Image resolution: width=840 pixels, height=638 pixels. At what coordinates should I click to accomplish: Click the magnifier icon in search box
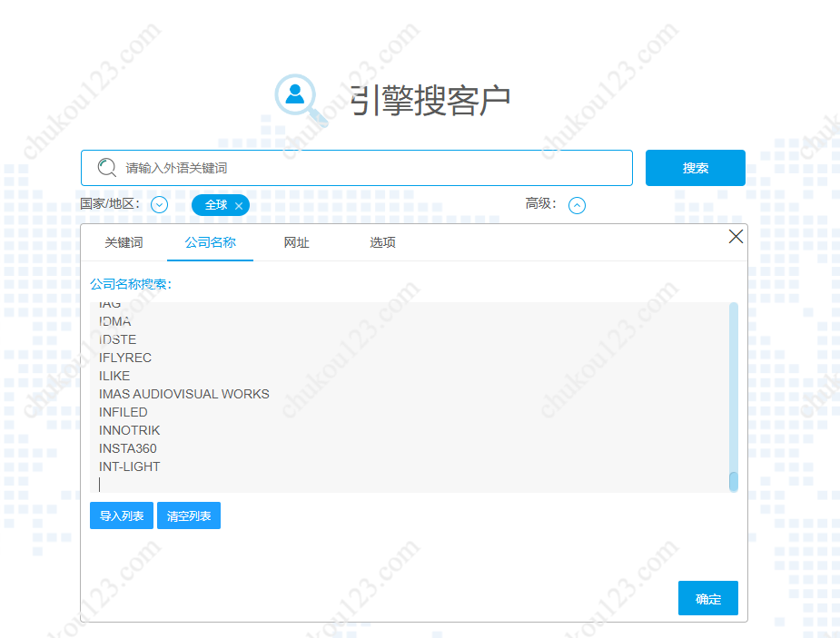[106, 168]
